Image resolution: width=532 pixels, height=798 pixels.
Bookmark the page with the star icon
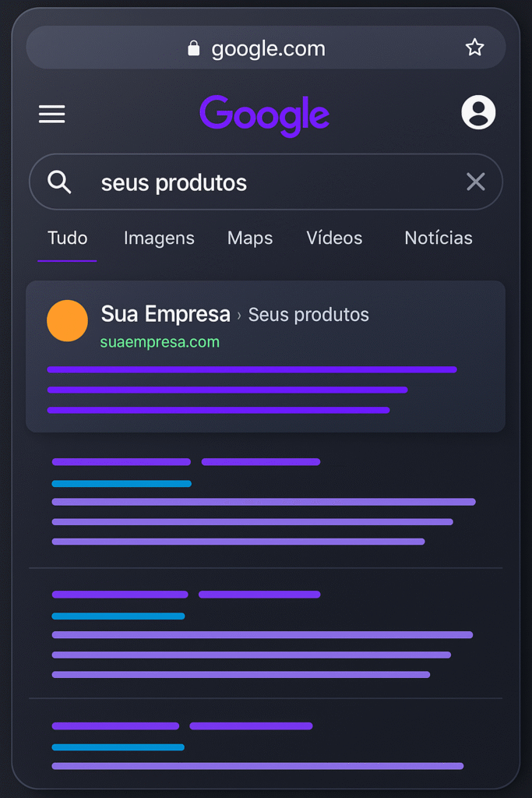click(474, 48)
